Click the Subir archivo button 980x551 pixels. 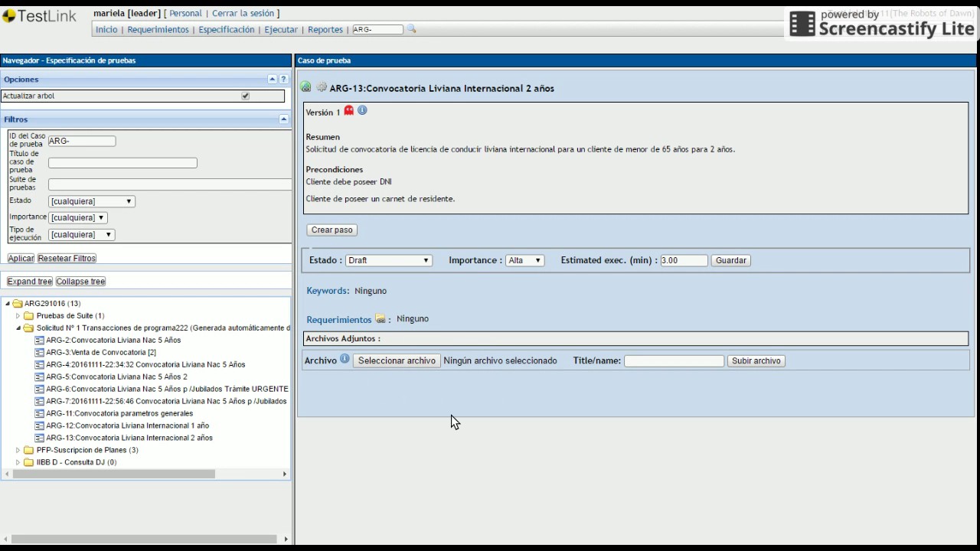[756, 360]
